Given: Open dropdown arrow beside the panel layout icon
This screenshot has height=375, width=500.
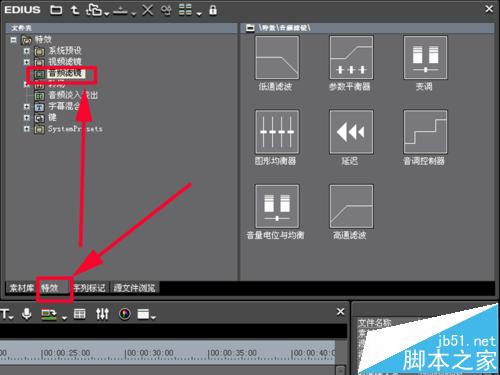Looking at the screenshot, I should pyautogui.click(x=153, y=318).
